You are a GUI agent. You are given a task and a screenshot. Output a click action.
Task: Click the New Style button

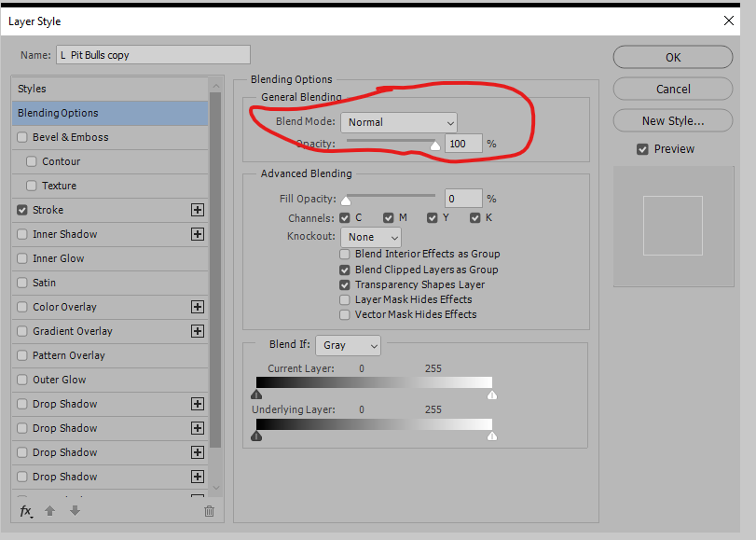672,120
